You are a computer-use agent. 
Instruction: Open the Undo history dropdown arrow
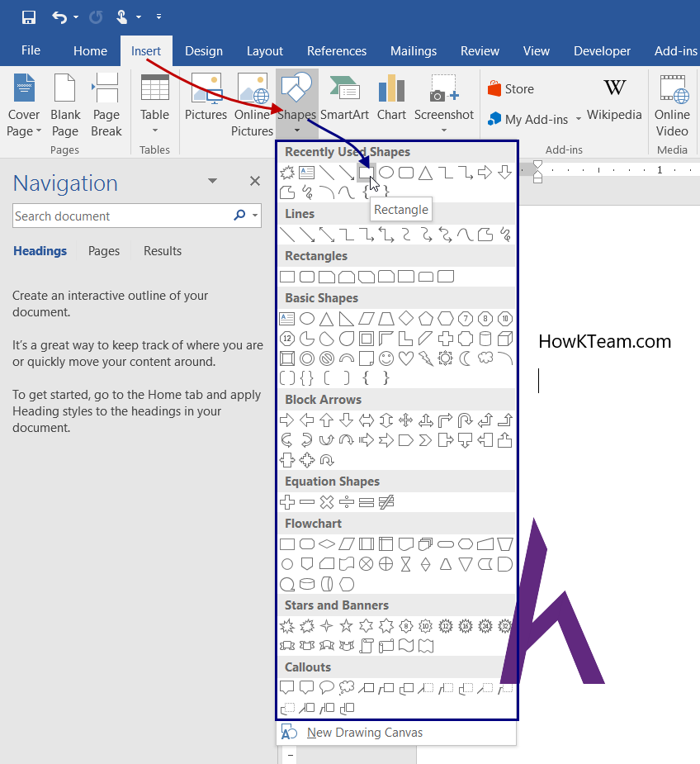click(76, 17)
